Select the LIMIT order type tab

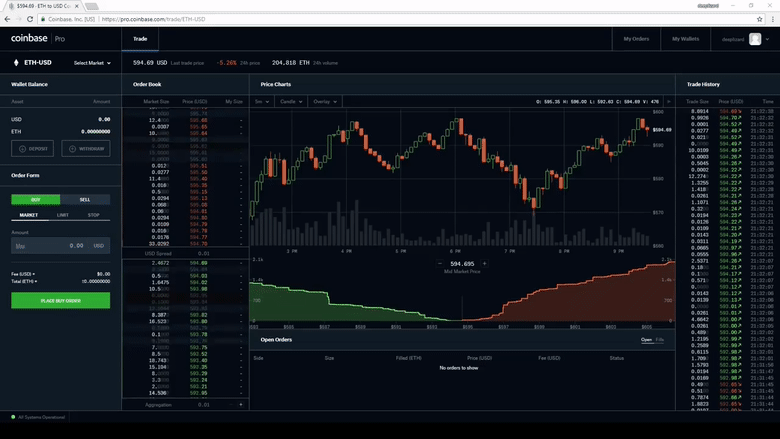tap(62, 214)
